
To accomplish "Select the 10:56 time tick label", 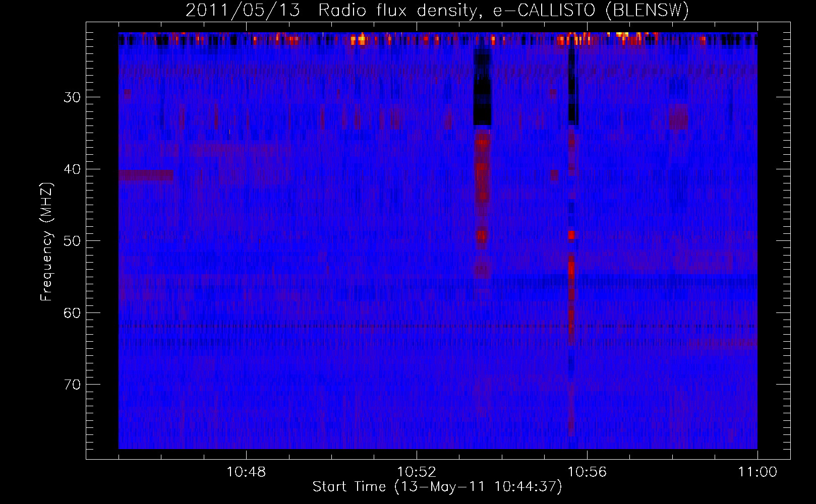I will click(x=587, y=472).
